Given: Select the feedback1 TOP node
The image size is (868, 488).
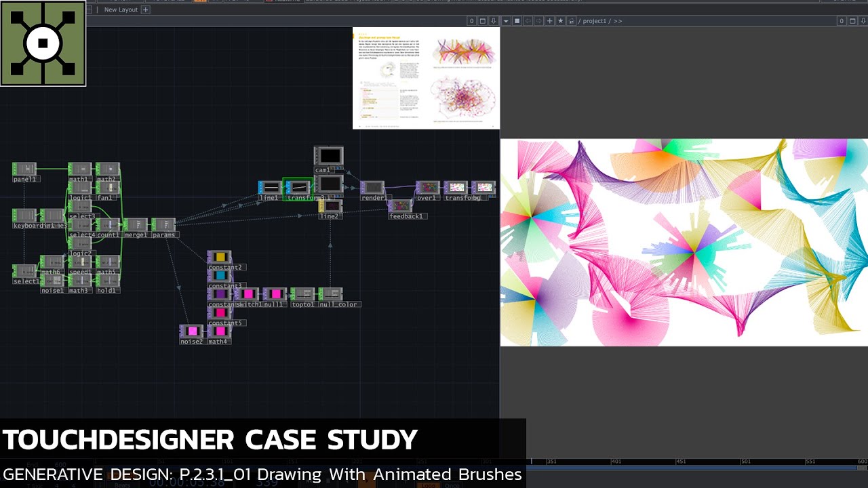Looking at the screenshot, I should (400, 205).
